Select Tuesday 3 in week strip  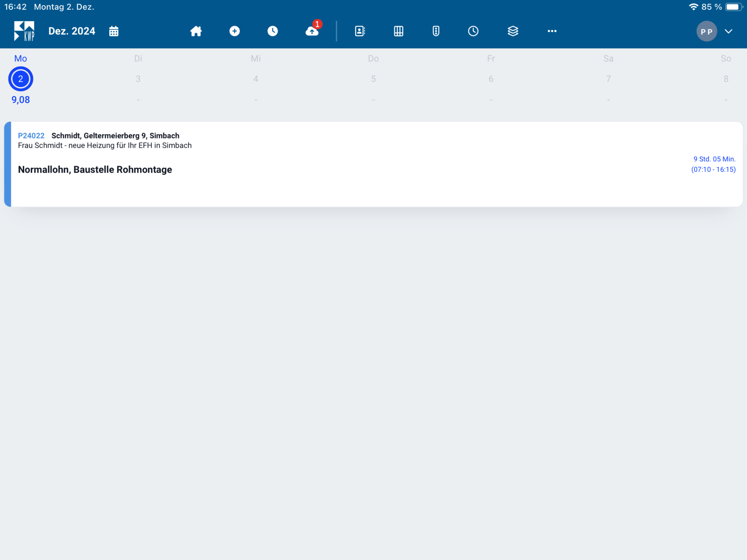(138, 79)
